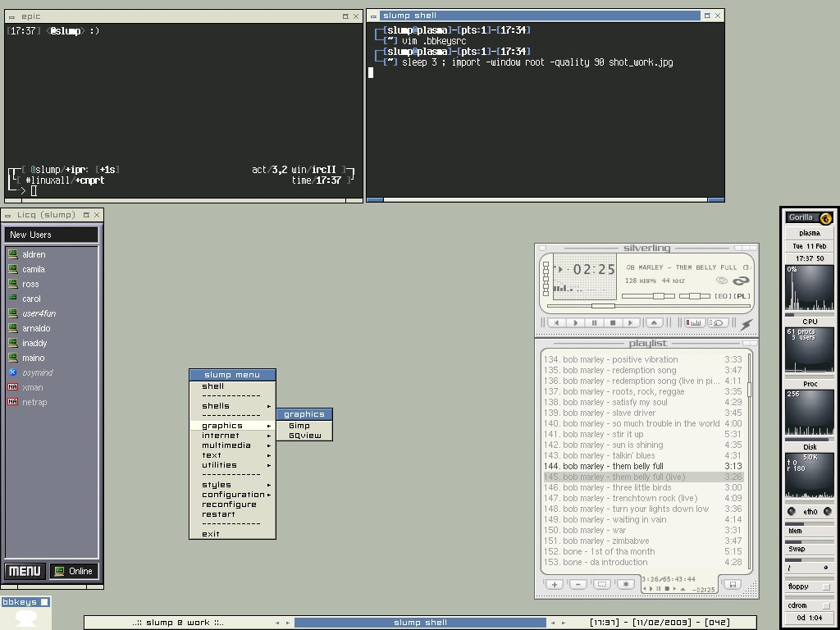This screenshot has height=630, width=840.
Task: Pause playback in the silverling player
Action: pos(594,323)
